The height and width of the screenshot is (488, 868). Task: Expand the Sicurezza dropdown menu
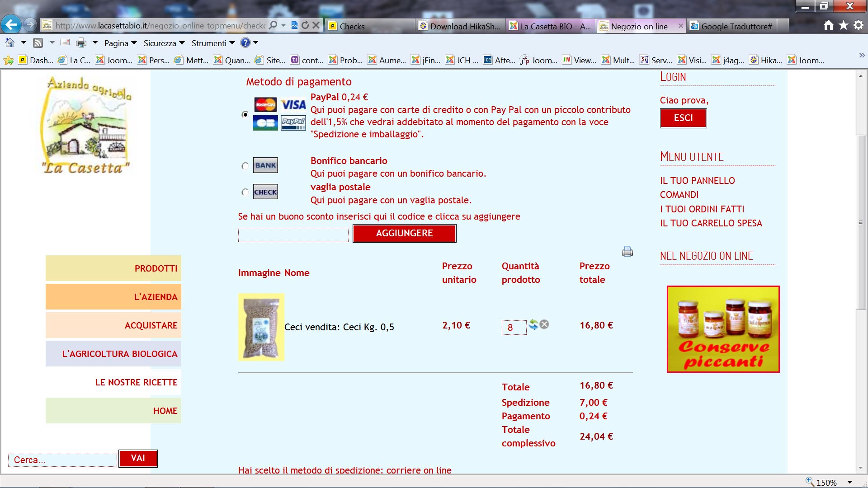tap(164, 43)
